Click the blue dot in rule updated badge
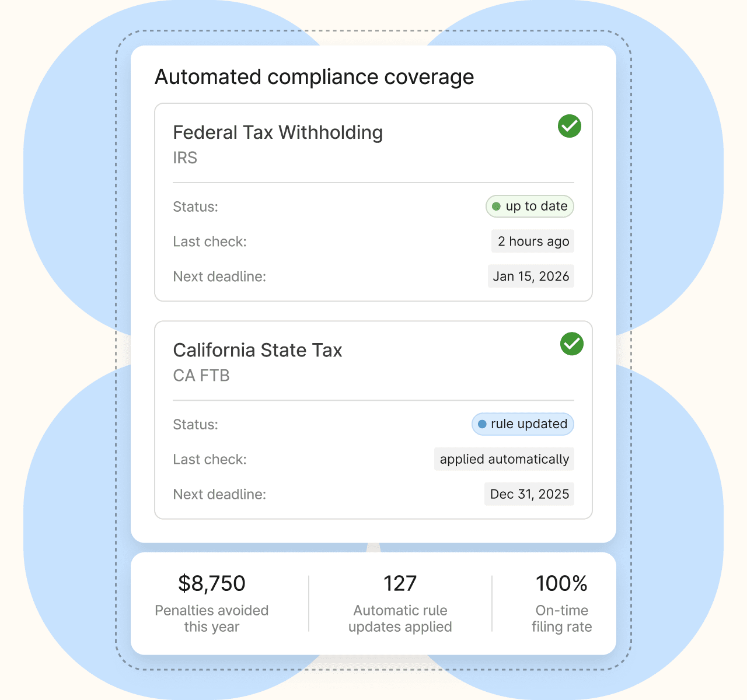The width and height of the screenshot is (747, 700). [482, 424]
